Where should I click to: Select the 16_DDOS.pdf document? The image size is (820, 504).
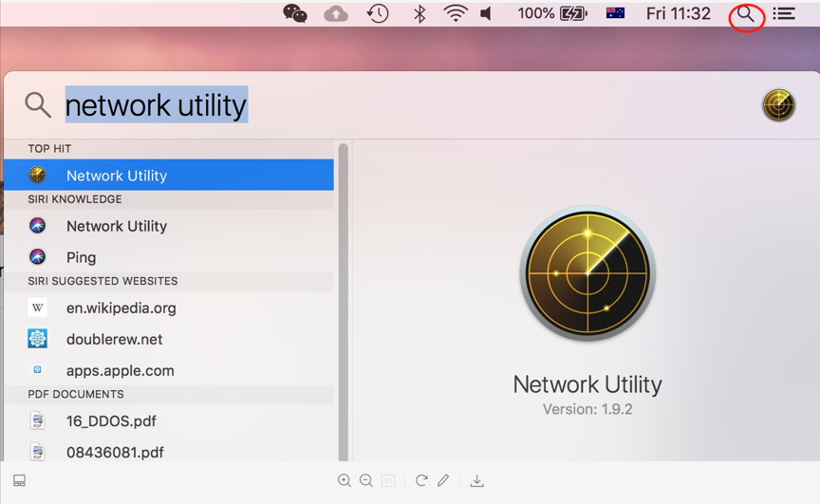click(x=111, y=420)
